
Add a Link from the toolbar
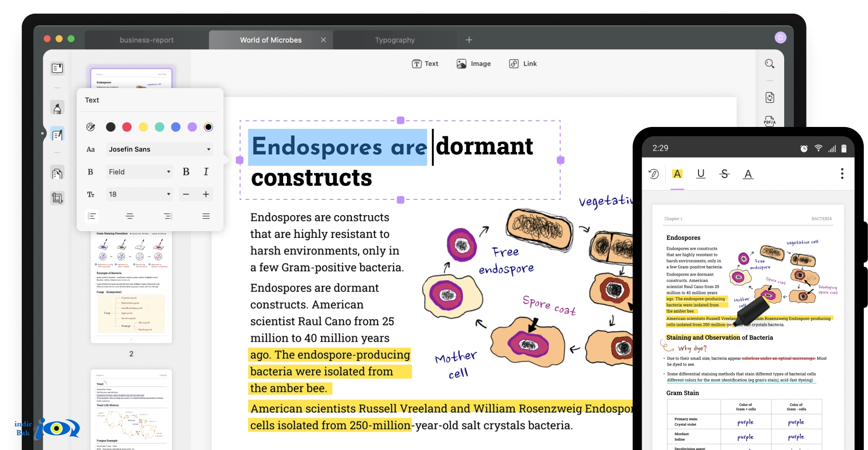pyautogui.click(x=523, y=63)
